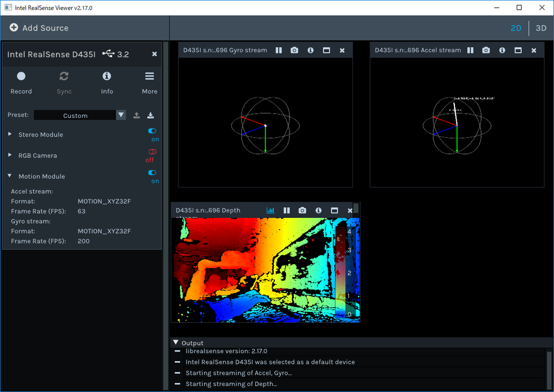
Task: Pause the Gyro stream
Action: point(279,50)
